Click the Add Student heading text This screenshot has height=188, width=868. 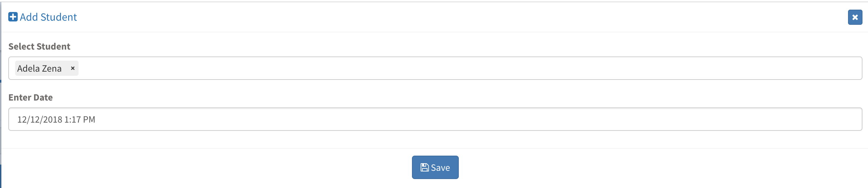point(48,17)
